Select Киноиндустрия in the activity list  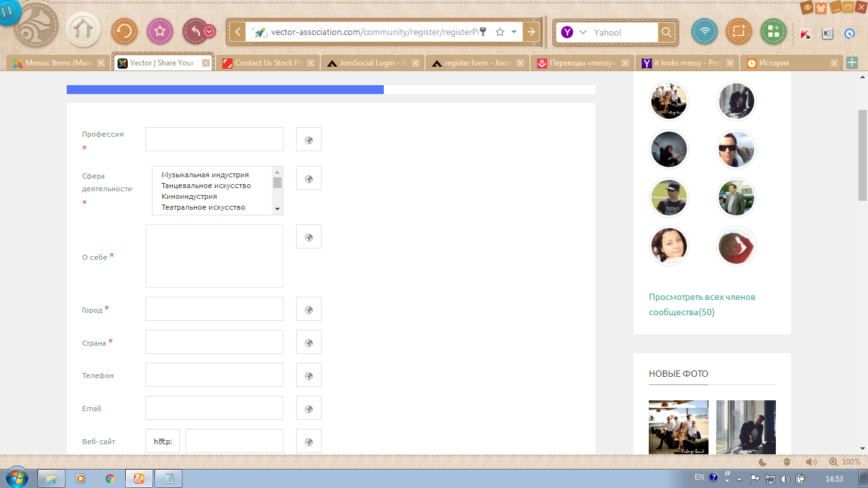pyautogui.click(x=189, y=196)
